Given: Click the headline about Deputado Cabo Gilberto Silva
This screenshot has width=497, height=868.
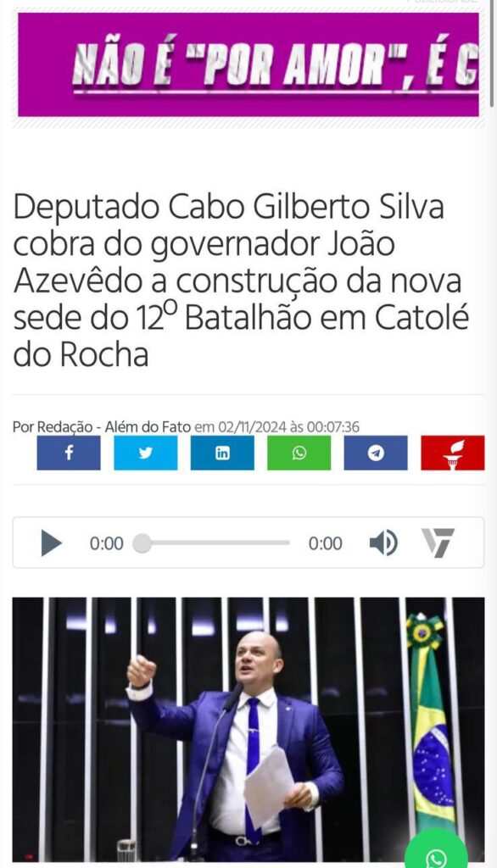Looking at the screenshot, I should (241, 280).
